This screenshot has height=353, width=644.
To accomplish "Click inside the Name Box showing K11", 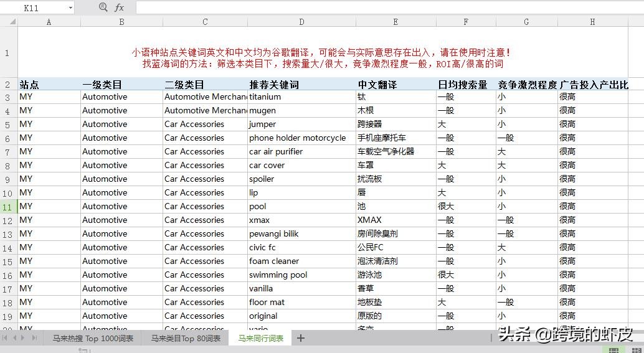I will [31, 8].
